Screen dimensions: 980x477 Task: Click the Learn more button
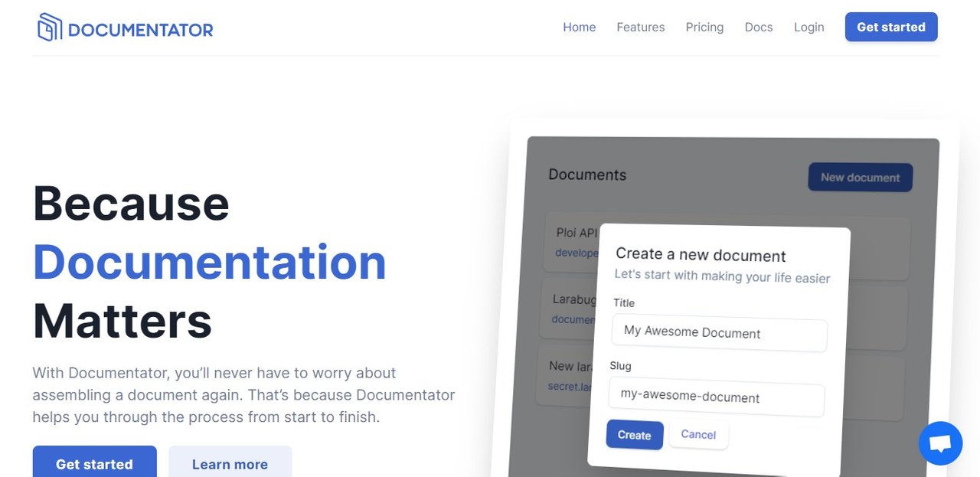coord(230,463)
